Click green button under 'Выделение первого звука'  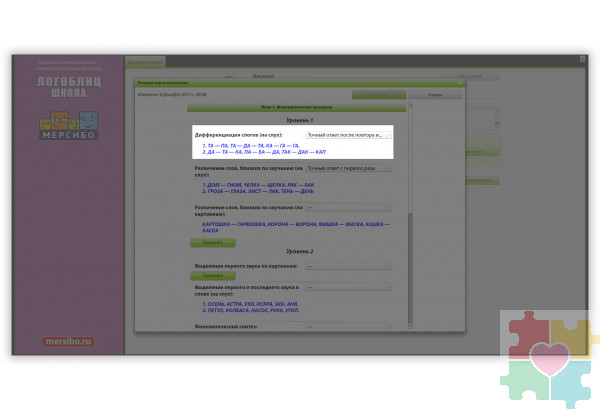[206, 274]
